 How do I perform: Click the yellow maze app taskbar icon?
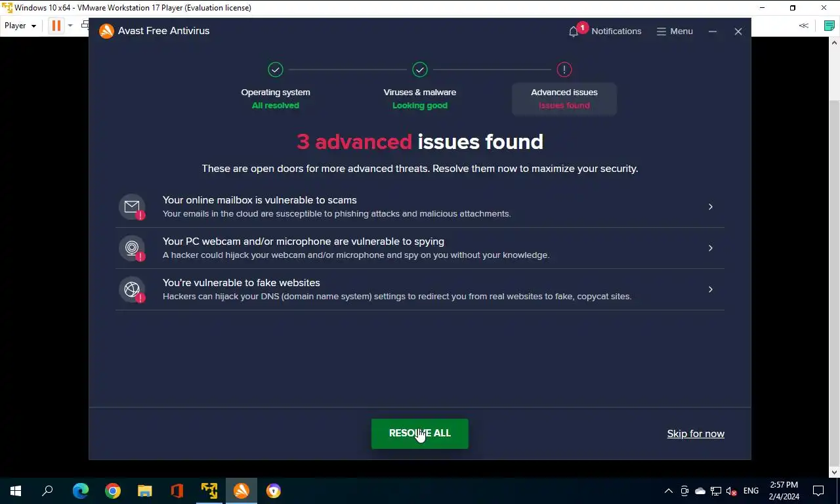coord(209,491)
